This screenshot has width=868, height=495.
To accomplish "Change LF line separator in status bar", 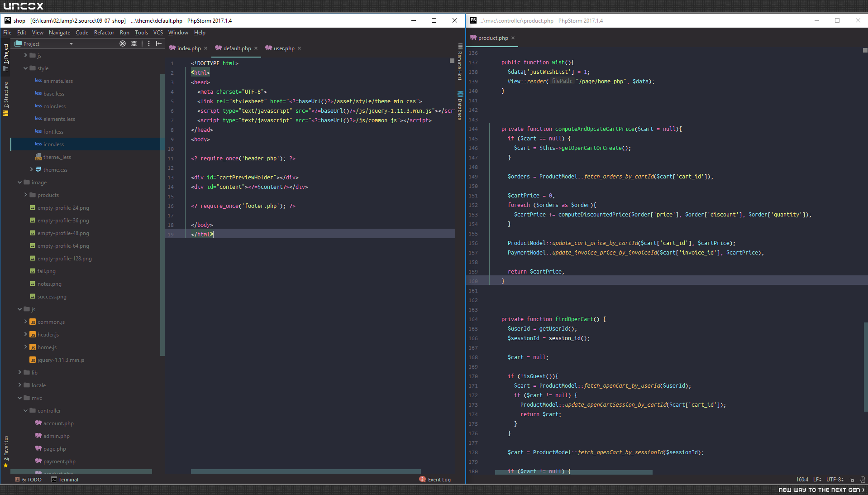I will point(817,480).
